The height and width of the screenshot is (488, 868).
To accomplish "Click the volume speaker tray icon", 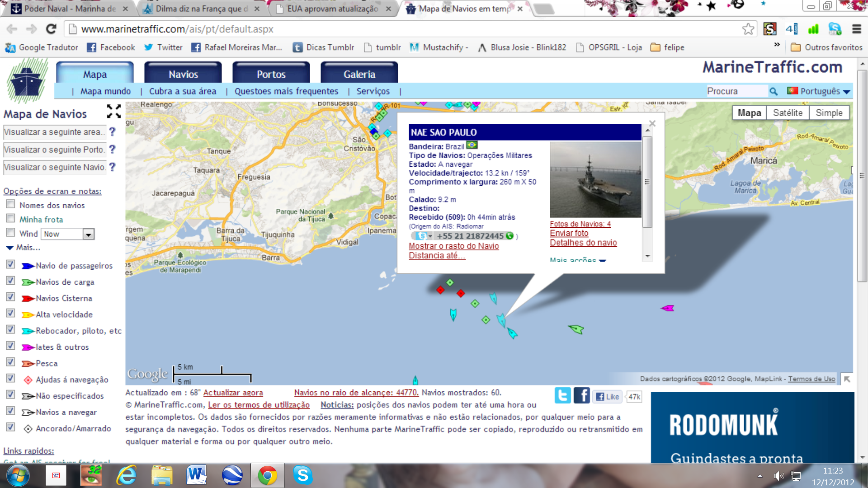I will [x=778, y=476].
